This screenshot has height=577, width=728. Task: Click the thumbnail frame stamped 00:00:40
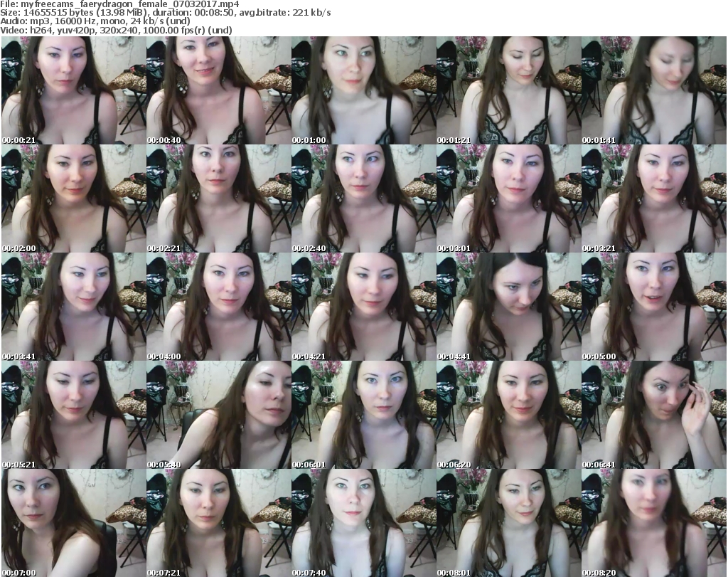click(219, 90)
